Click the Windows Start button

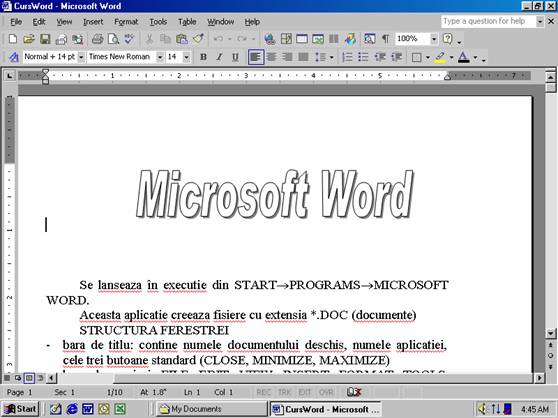20,409
